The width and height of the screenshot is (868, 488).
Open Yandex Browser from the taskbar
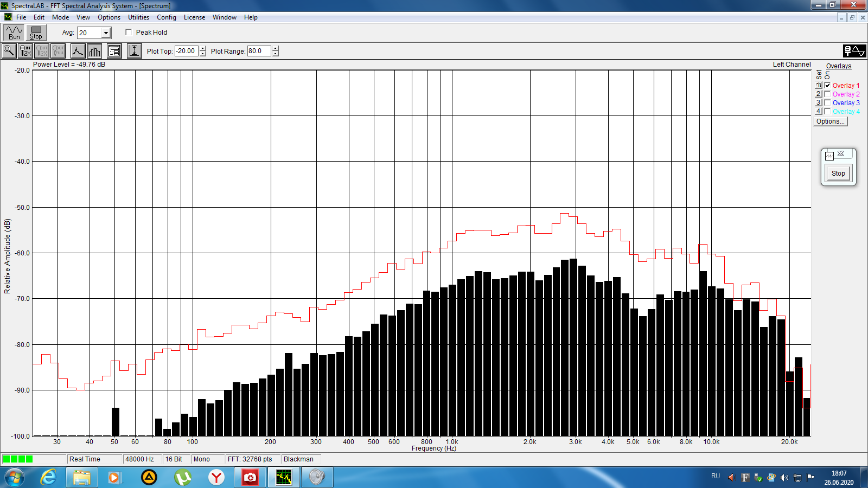[216, 478]
